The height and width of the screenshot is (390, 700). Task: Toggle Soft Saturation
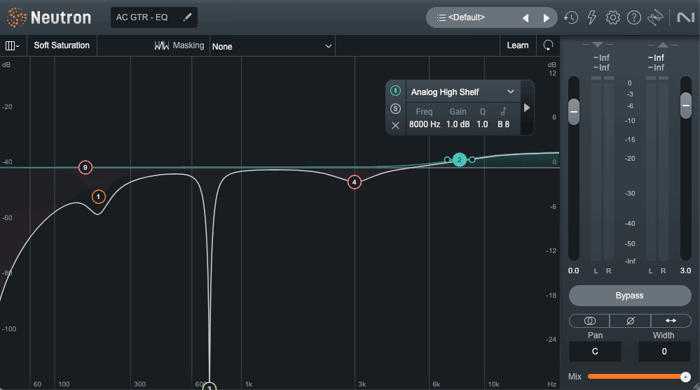tap(62, 46)
